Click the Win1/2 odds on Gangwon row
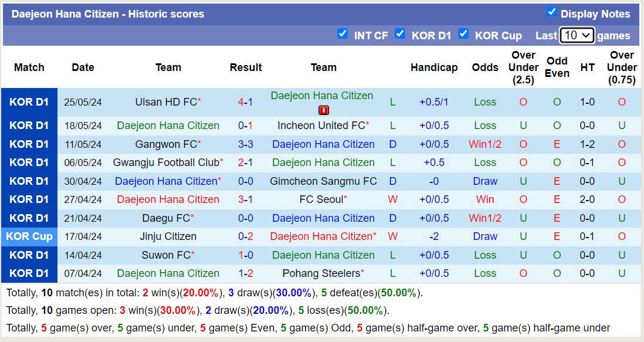 (x=485, y=144)
